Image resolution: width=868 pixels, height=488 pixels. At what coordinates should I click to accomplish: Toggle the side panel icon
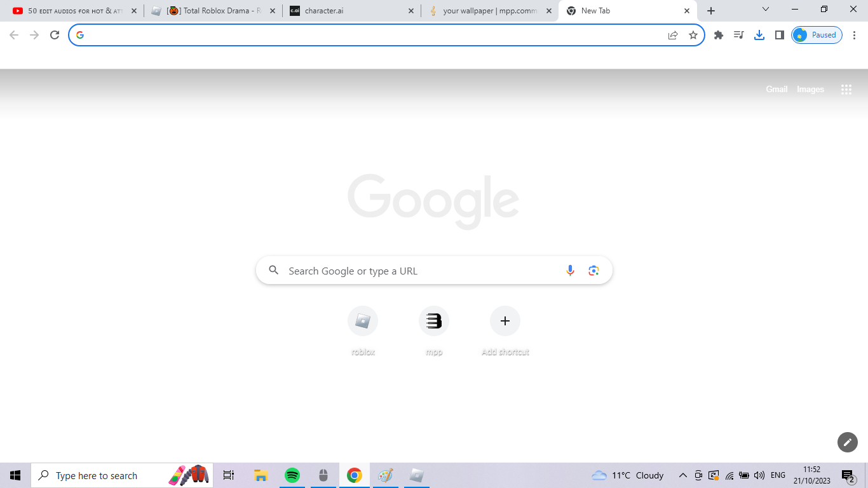tap(779, 35)
